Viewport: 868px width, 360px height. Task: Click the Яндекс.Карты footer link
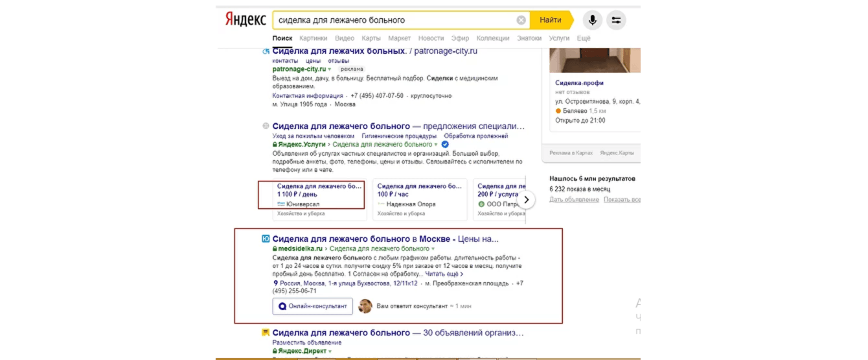point(617,153)
